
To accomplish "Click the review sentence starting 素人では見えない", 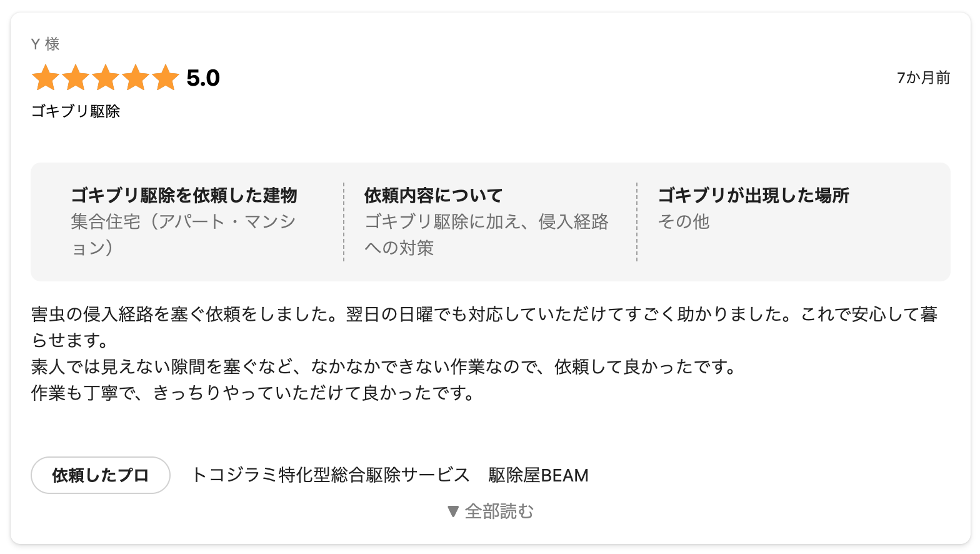I will (x=384, y=366).
